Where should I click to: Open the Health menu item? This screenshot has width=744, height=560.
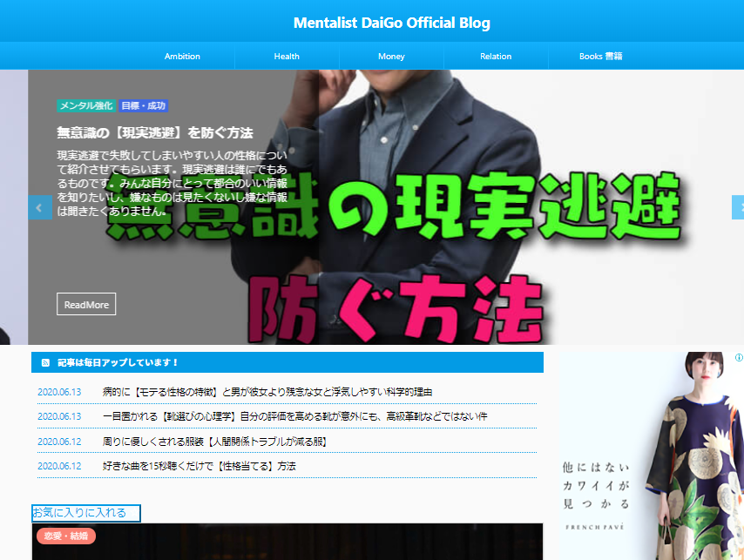287,57
